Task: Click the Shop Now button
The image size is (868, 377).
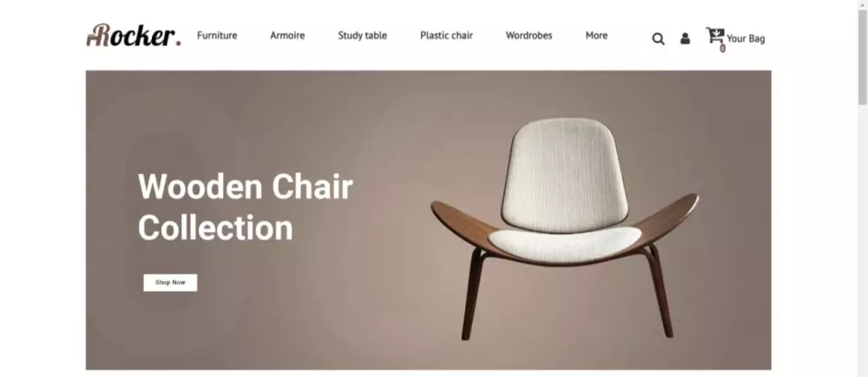Action: [170, 282]
